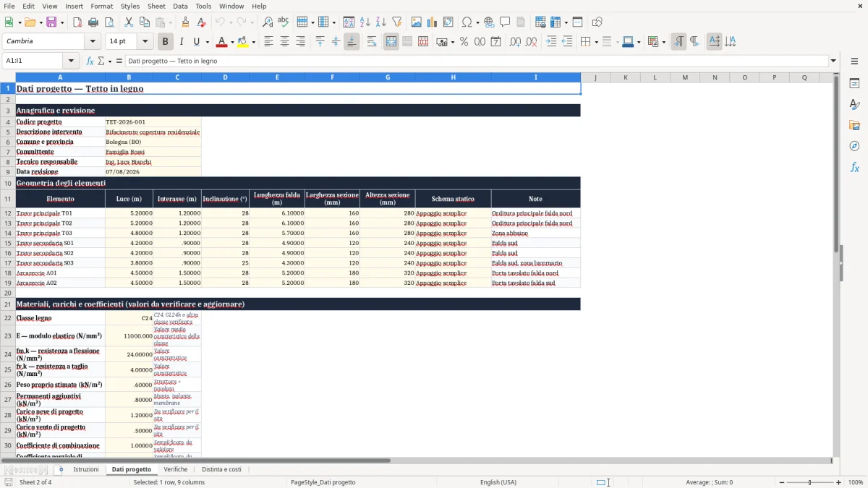
Task: Click the 100% zoom level
Action: point(856,482)
